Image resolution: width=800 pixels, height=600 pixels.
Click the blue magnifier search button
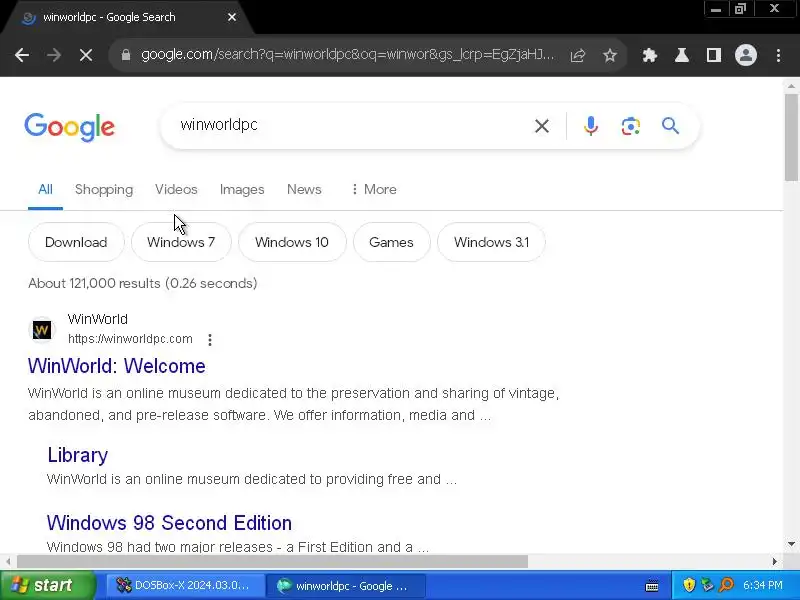[670, 126]
